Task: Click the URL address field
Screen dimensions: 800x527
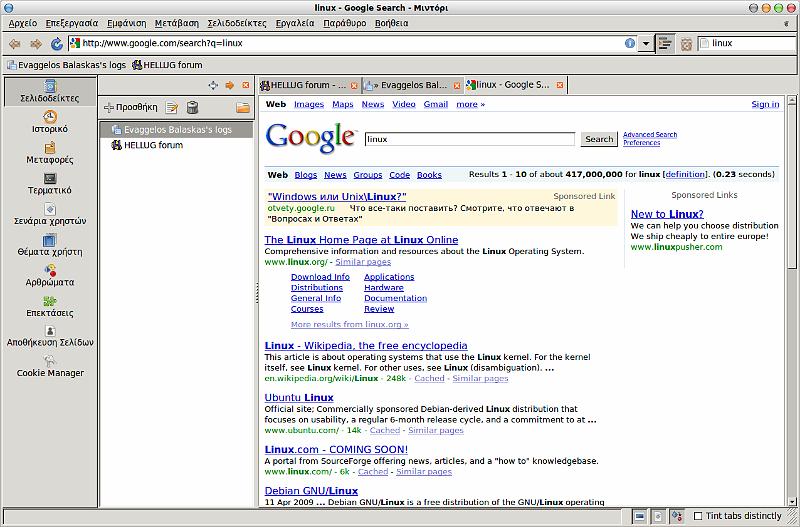Action: (352, 43)
